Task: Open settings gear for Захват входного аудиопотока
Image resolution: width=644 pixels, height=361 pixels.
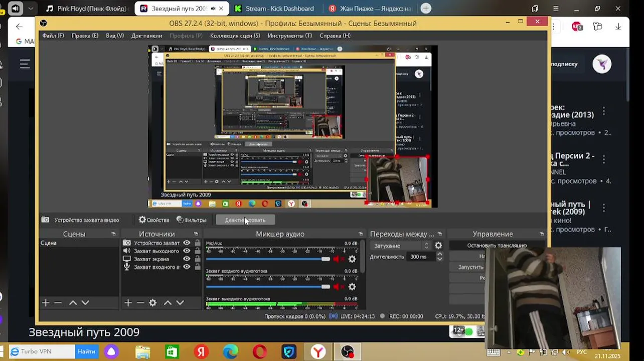Action: tap(352, 287)
